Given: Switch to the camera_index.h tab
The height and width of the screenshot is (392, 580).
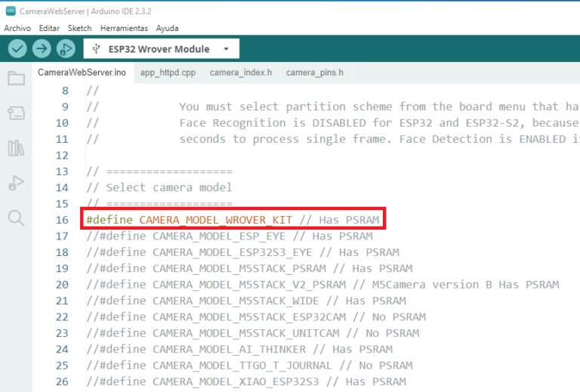Looking at the screenshot, I should [240, 73].
